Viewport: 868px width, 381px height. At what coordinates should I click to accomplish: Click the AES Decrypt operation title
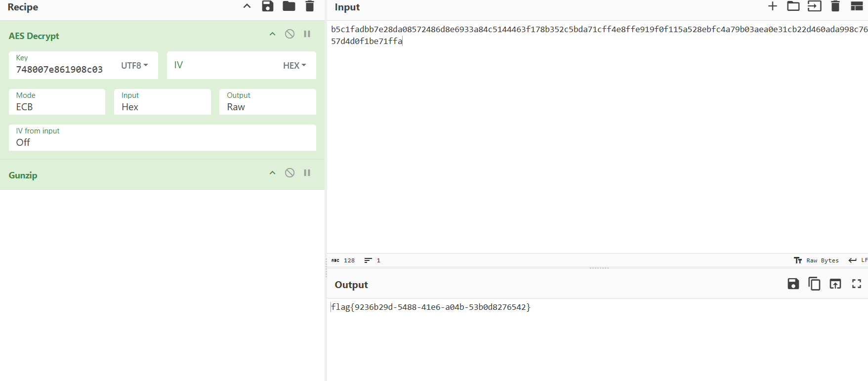(x=34, y=36)
